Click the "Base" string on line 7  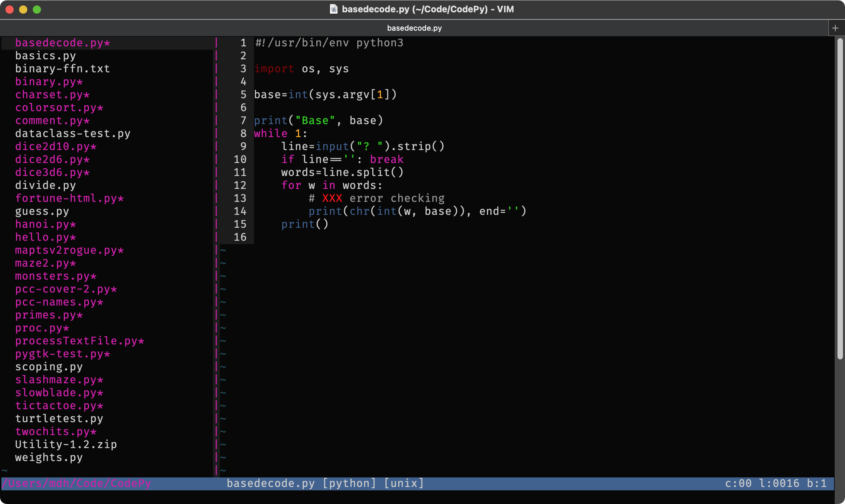(x=315, y=120)
